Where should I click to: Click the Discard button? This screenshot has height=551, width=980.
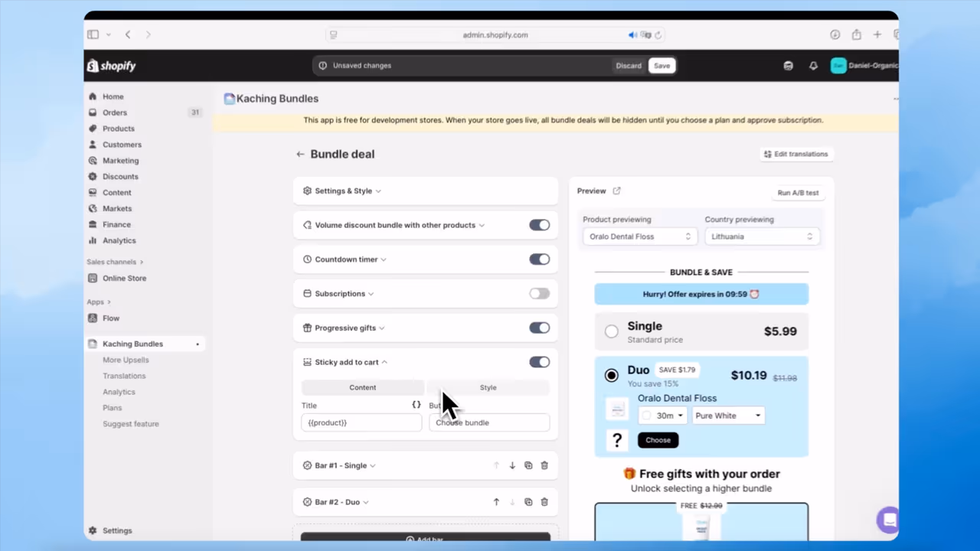pyautogui.click(x=629, y=66)
